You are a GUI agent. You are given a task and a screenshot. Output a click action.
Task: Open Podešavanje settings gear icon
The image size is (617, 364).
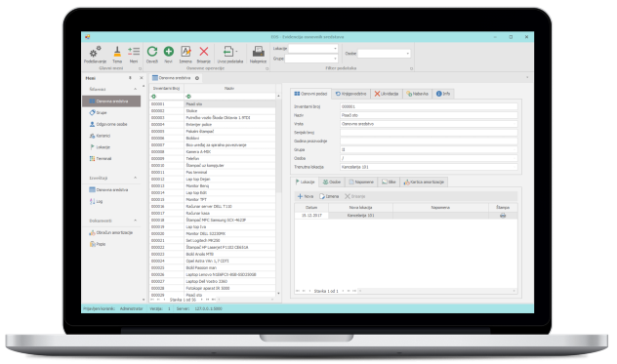pos(96,52)
